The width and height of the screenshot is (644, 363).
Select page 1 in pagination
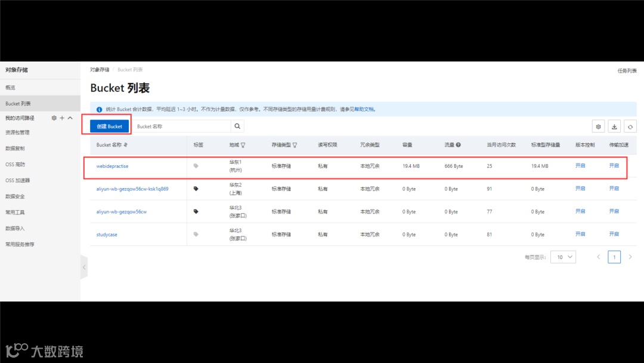pyautogui.click(x=614, y=257)
